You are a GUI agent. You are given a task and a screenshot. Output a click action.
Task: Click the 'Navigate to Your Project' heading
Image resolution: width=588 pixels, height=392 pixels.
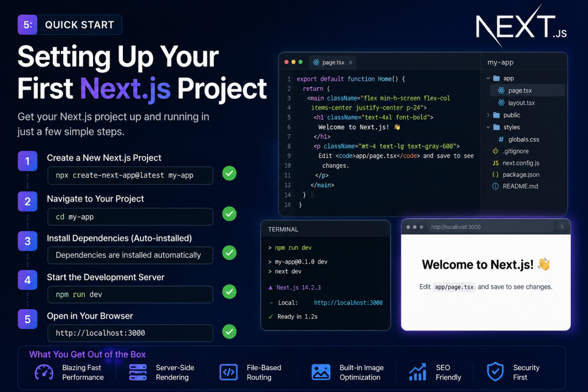[95, 199]
